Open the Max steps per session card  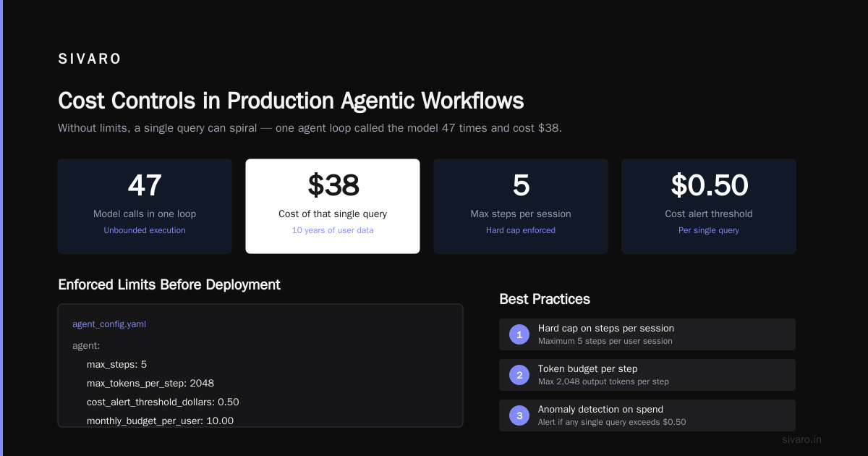(x=521, y=206)
